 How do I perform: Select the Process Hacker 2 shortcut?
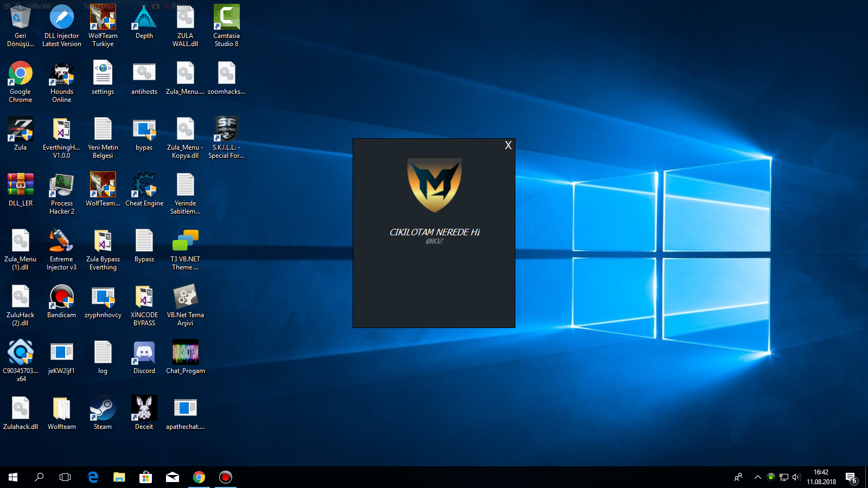pyautogui.click(x=62, y=194)
